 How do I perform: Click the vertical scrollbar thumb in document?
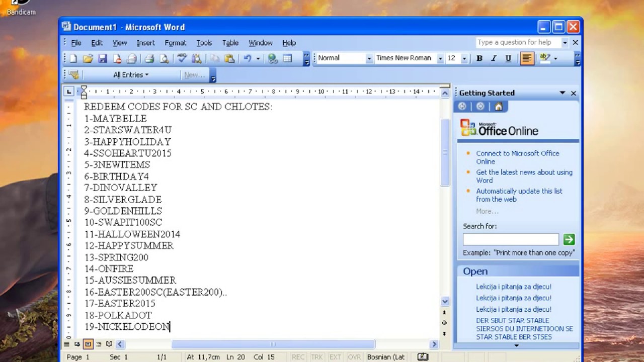[445, 152]
